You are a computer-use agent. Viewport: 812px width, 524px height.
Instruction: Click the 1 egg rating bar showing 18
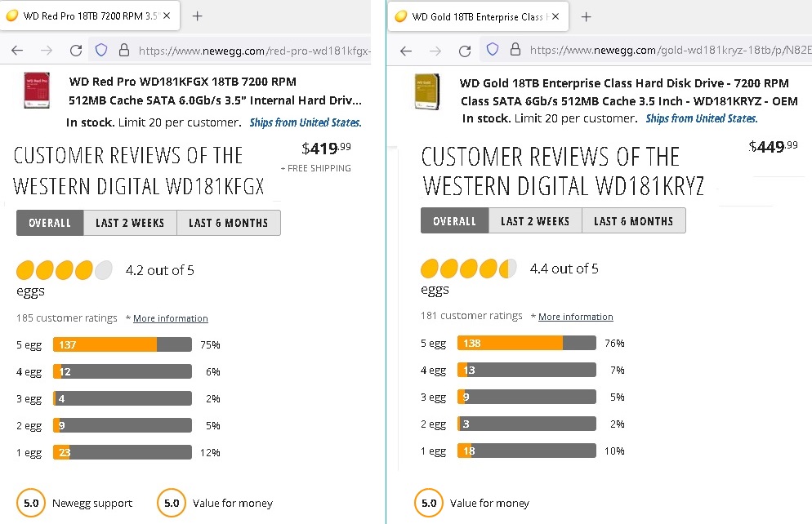(x=527, y=451)
